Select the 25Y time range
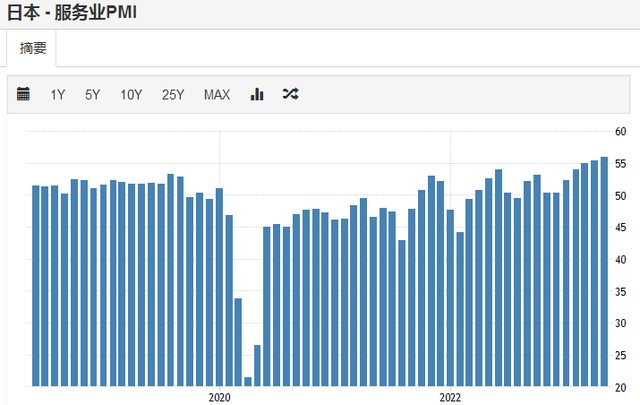 point(173,95)
